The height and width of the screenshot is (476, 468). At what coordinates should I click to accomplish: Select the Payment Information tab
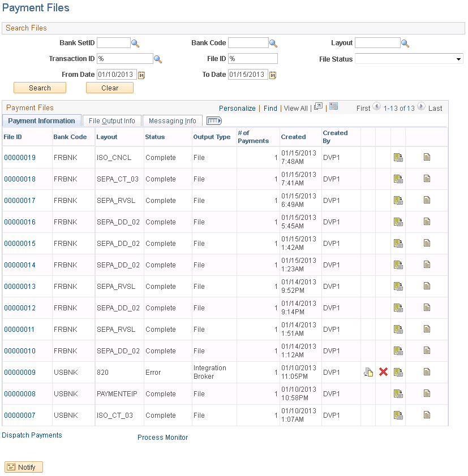click(x=41, y=120)
